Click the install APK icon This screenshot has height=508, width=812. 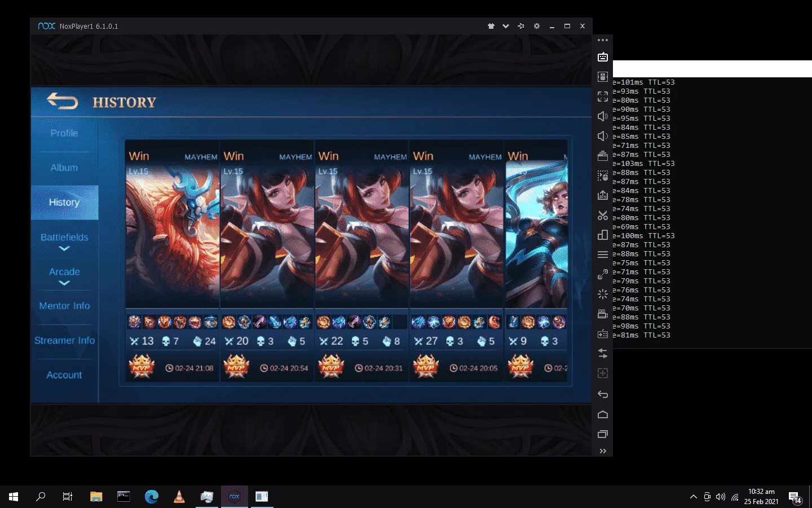click(x=603, y=195)
